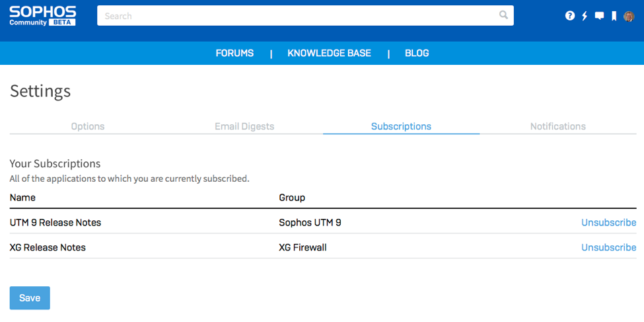Viewport: 644px width, 322px height.
Task: Unsubscribe from XG Release Notes
Action: click(x=609, y=247)
